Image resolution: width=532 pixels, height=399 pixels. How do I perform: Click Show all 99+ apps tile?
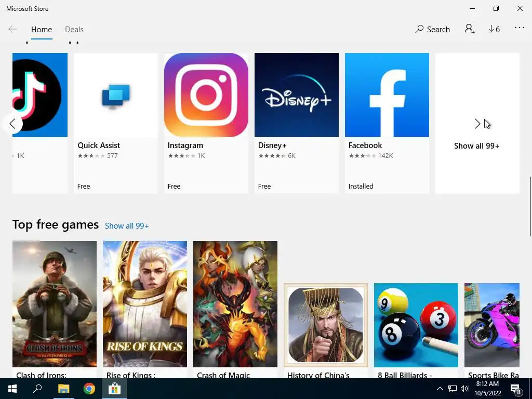[477, 124]
